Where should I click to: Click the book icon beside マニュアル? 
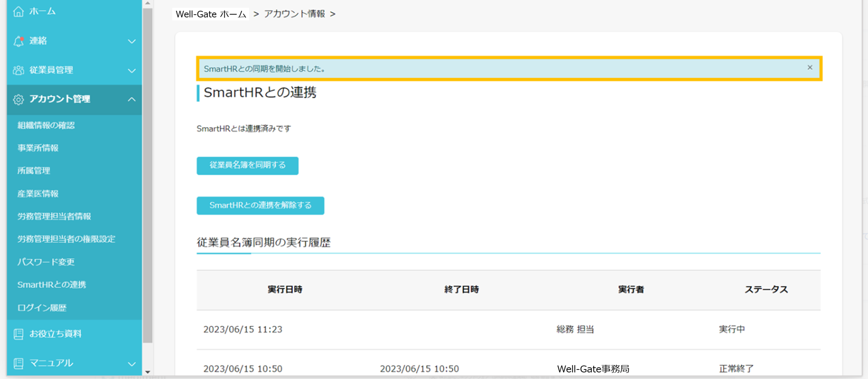click(18, 363)
